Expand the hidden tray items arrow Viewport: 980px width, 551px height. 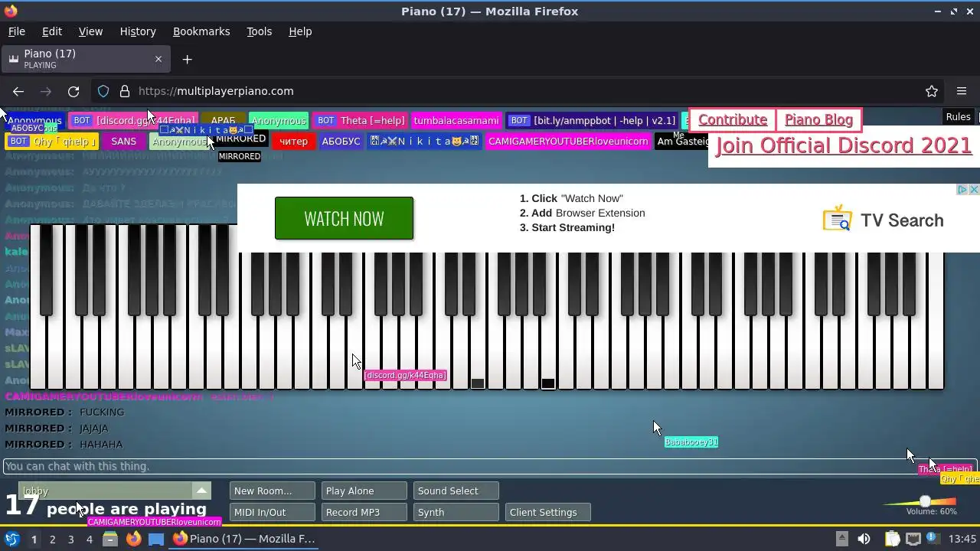[x=841, y=538]
